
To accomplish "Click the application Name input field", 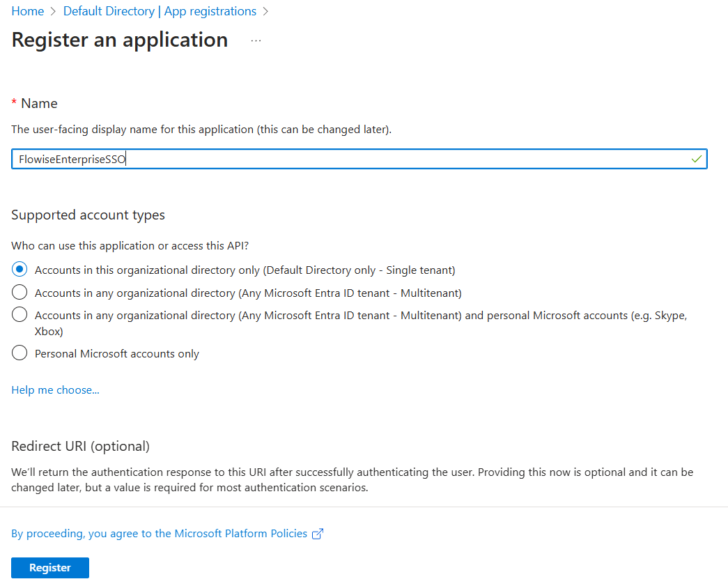I will (348, 159).
